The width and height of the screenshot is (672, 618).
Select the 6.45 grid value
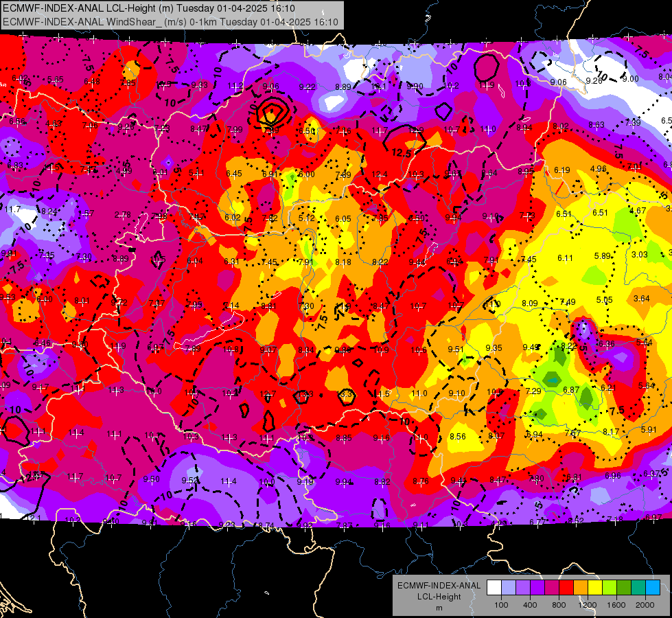(x=234, y=173)
